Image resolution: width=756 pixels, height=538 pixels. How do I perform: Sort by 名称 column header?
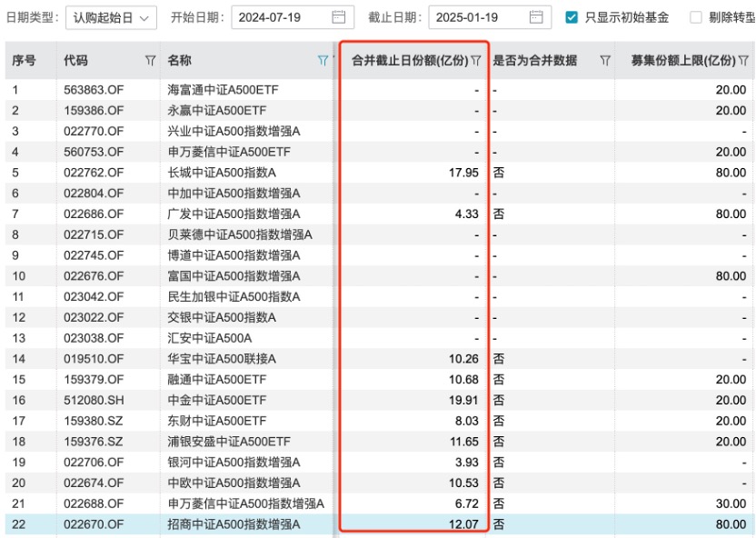pyautogui.click(x=179, y=60)
